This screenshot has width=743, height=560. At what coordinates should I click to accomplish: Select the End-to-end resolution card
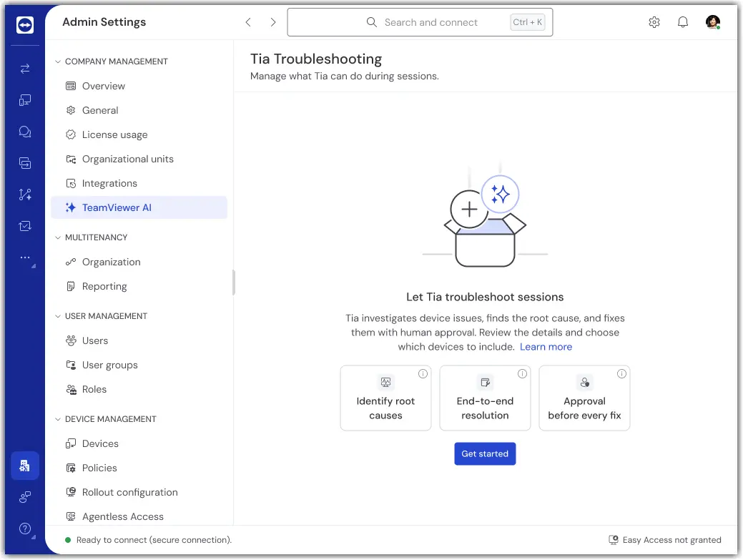point(486,398)
